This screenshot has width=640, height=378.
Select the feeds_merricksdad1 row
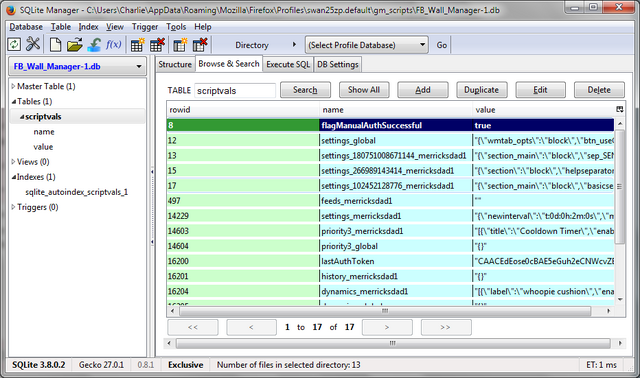click(x=391, y=201)
